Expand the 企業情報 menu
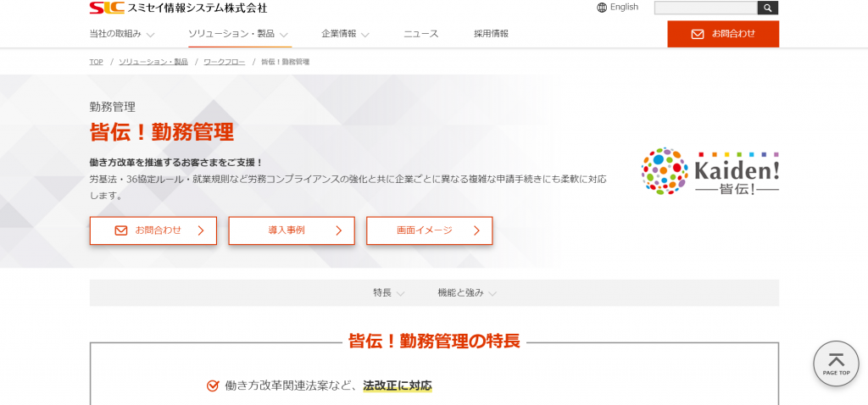The width and height of the screenshot is (868, 405). click(345, 34)
